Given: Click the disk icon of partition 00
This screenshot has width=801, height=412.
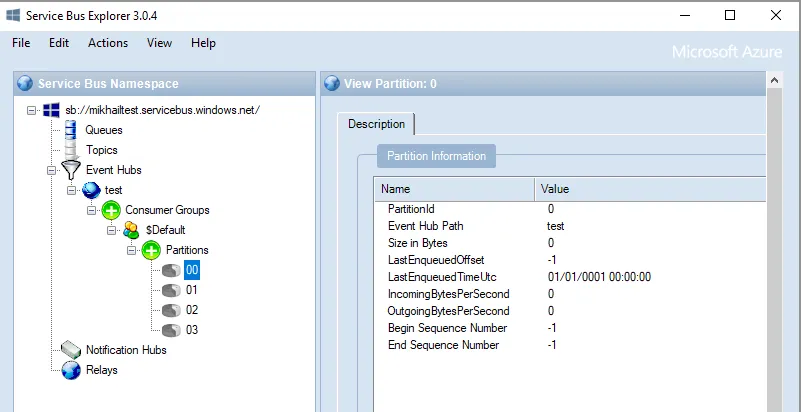Looking at the screenshot, I should pyautogui.click(x=172, y=271).
